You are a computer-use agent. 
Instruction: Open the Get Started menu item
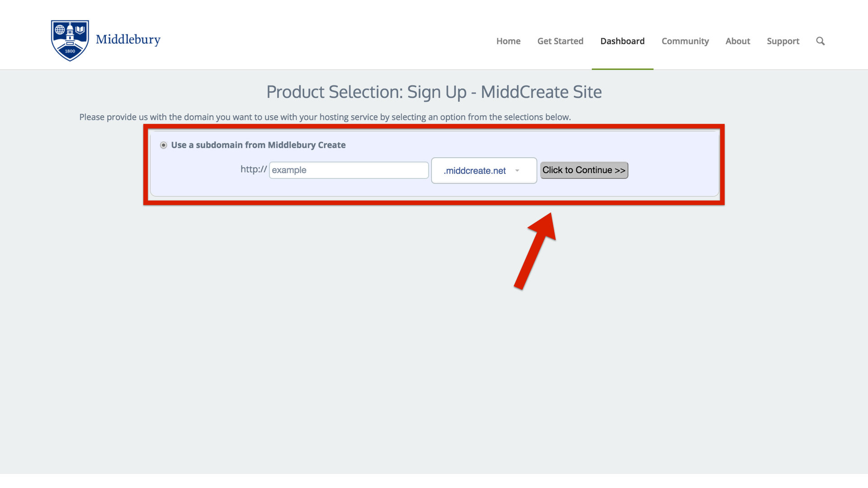(560, 41)
